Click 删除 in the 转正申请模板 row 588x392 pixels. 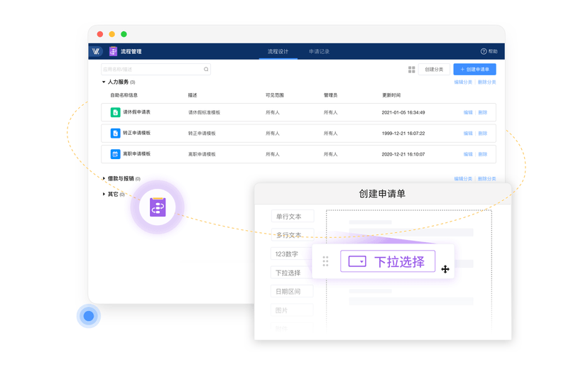click(x=483, y=134)
